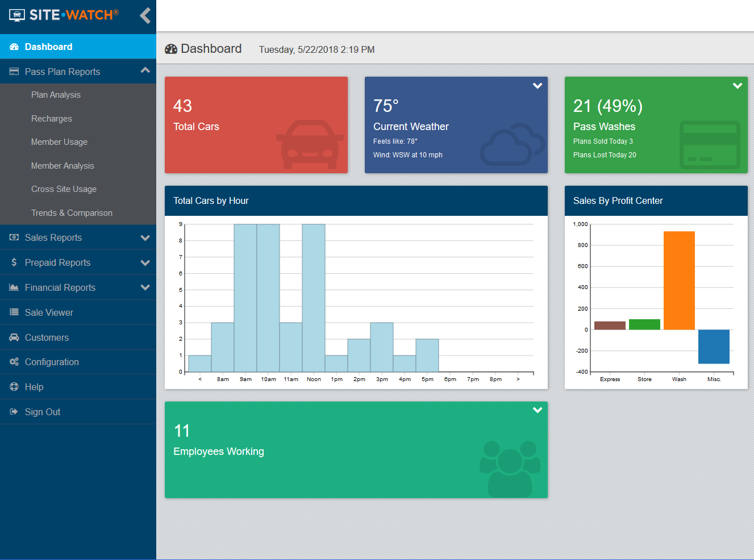Click the Financial Reports chart icon

(x=13, y=287)
